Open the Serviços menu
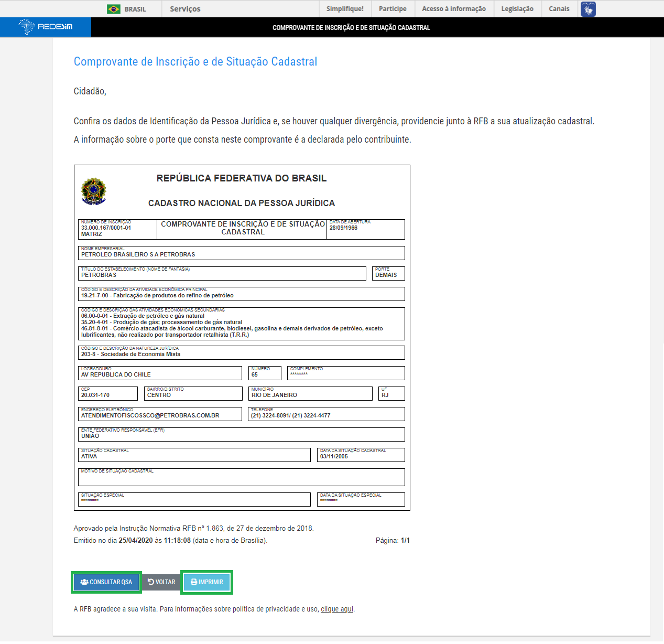The height and width of the screenshot is (644, 664). (x=184, y=8)
